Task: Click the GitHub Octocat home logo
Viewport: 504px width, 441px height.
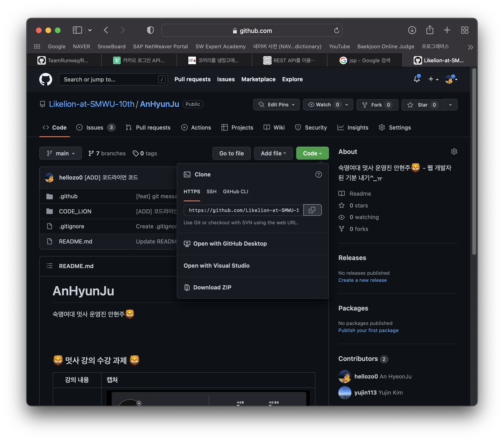Action: tap(46, 79)
